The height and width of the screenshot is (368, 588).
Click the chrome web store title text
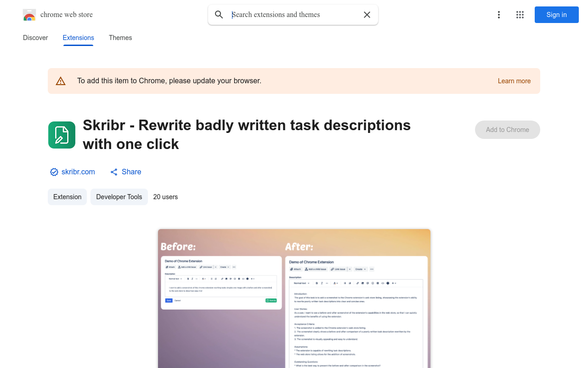(67, 15)
